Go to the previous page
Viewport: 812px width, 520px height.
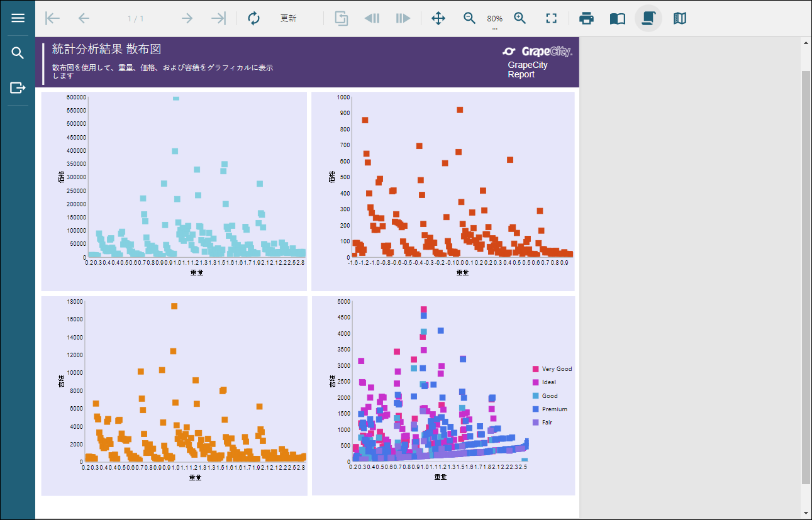click(84, 18)
